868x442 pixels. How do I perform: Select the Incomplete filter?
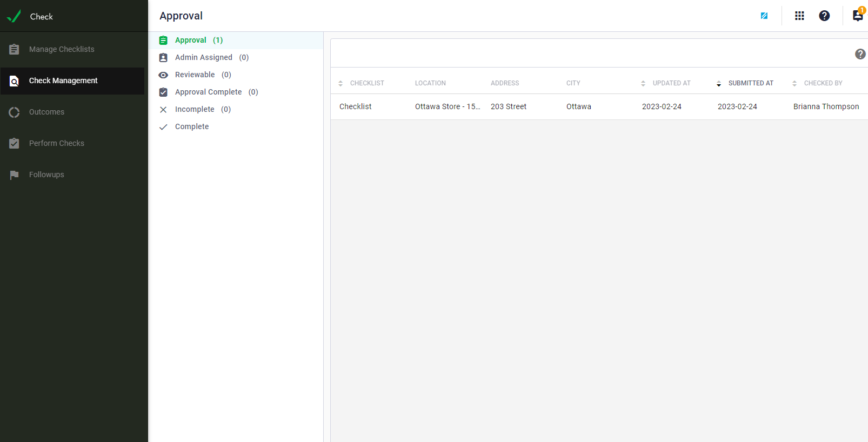tap(195, 109)
